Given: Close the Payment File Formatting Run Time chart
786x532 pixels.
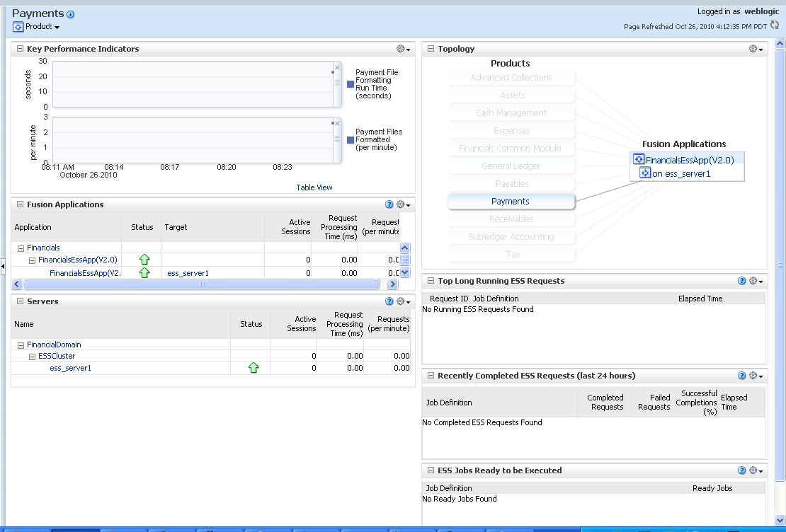Looking at the screenshot, I should click(x=337, y=68).
